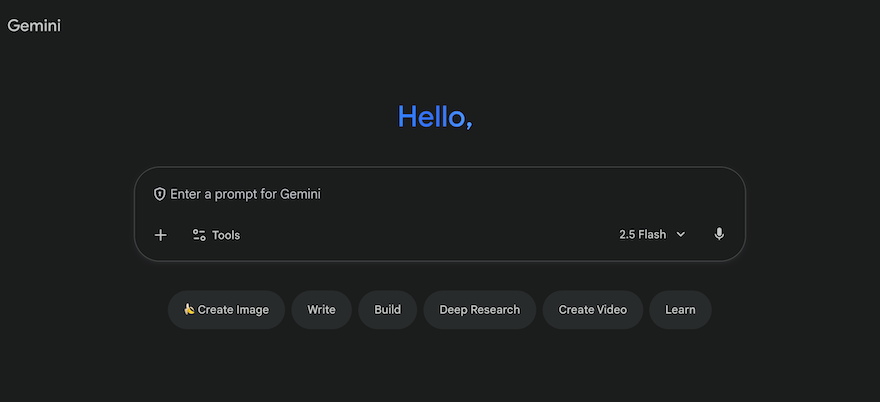Click the Hello, greeting text
880x402 pixels.
coord(435,117)
